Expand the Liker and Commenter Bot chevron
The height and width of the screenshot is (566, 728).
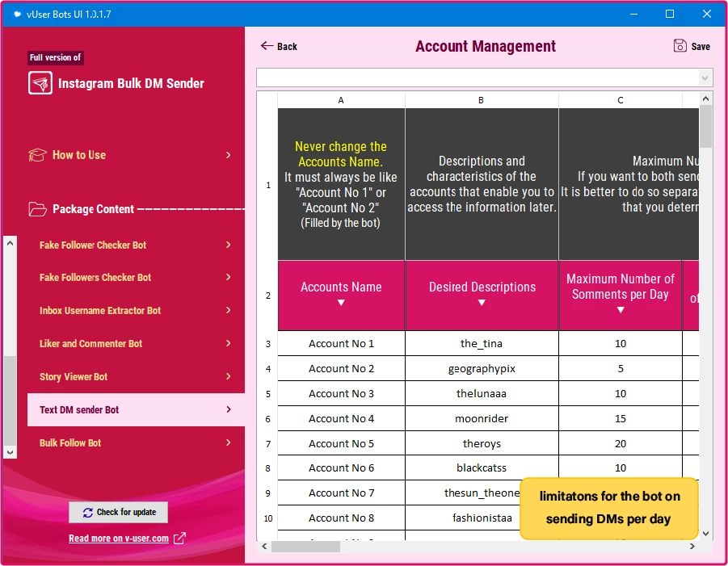229,343
